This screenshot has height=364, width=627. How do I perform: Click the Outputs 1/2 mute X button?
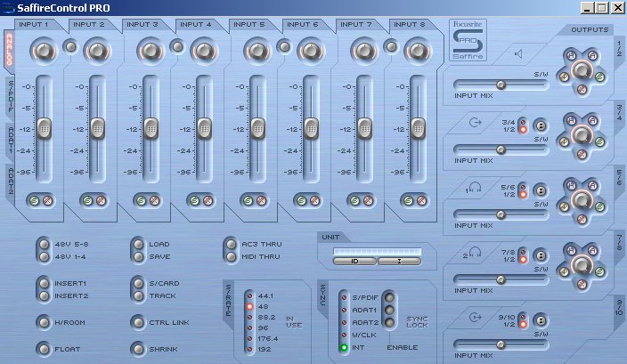pyautogui.click(x=582, y=90)
